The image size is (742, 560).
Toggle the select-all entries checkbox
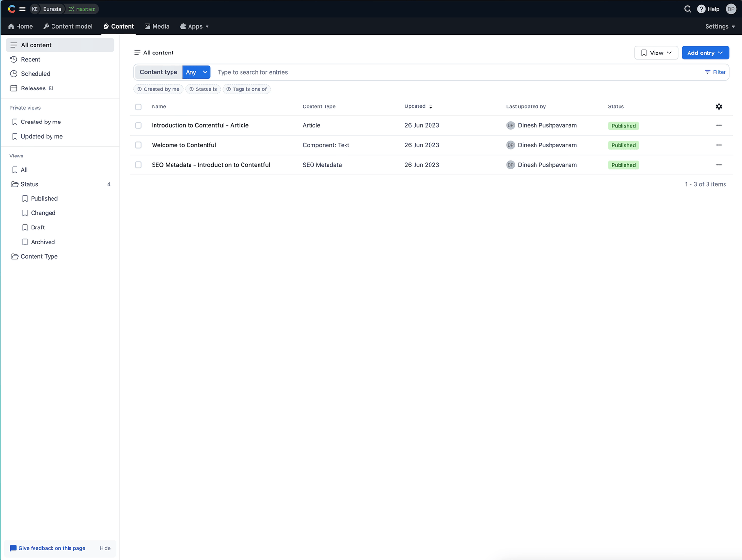click(x=138, y=107)
